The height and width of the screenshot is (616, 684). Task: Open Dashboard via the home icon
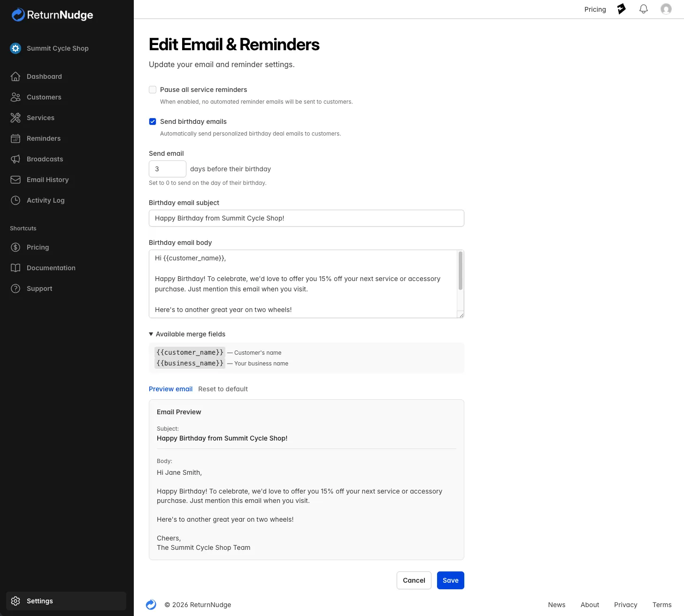[15, 76]
